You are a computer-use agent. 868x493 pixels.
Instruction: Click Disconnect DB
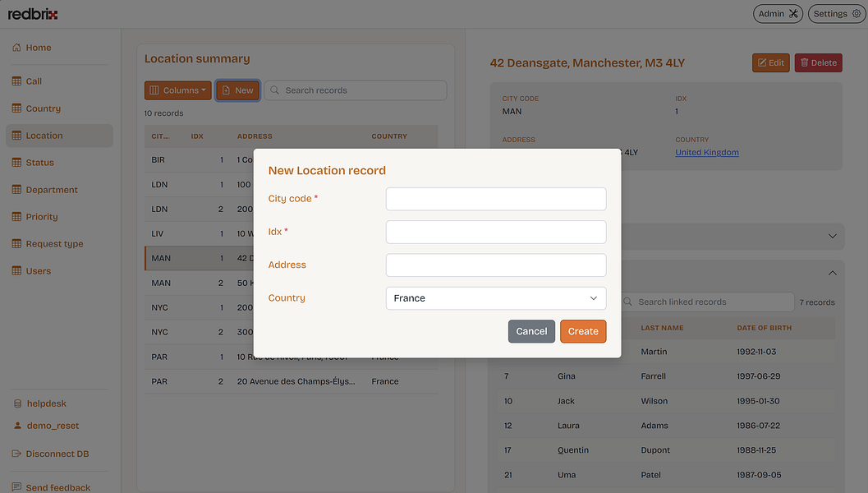click(50, 454)
